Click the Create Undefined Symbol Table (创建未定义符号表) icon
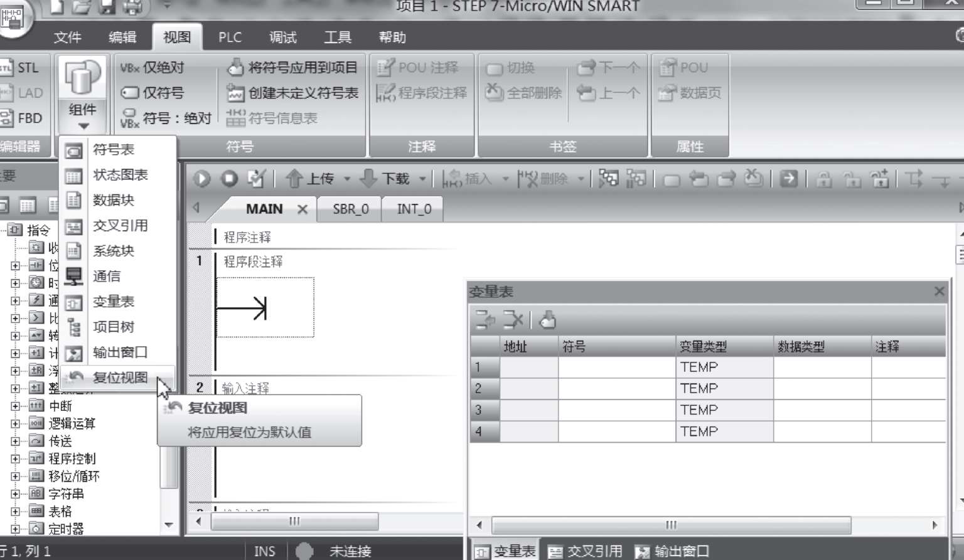The image size is (964, 560). click(x=235, y=93)
